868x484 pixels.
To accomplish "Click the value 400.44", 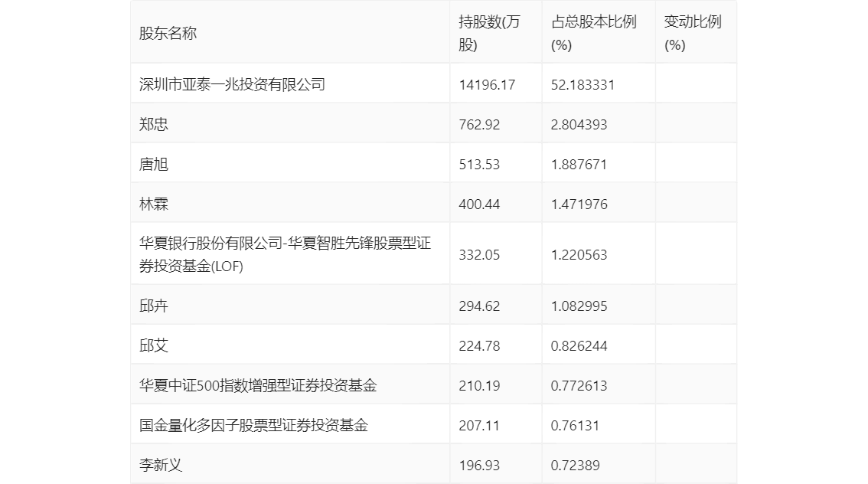I will (x=479, y=204).
